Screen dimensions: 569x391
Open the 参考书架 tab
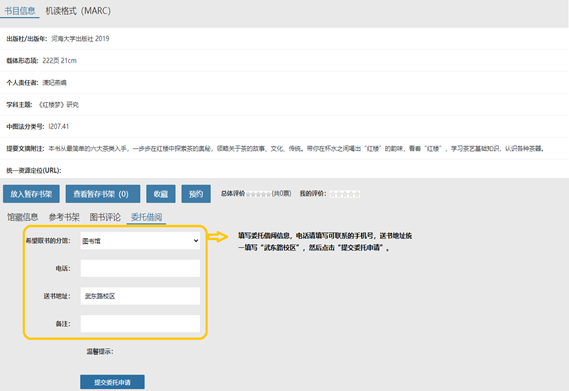coord(64,217)
